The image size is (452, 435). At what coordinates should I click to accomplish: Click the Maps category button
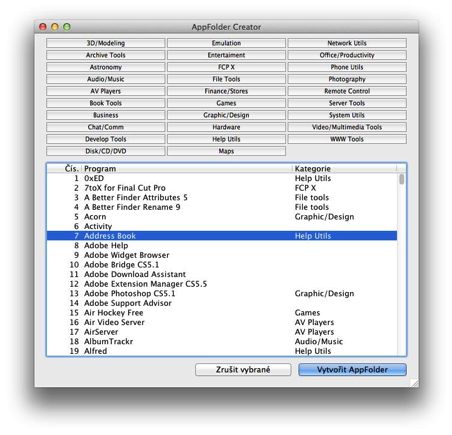pos(226,151)
